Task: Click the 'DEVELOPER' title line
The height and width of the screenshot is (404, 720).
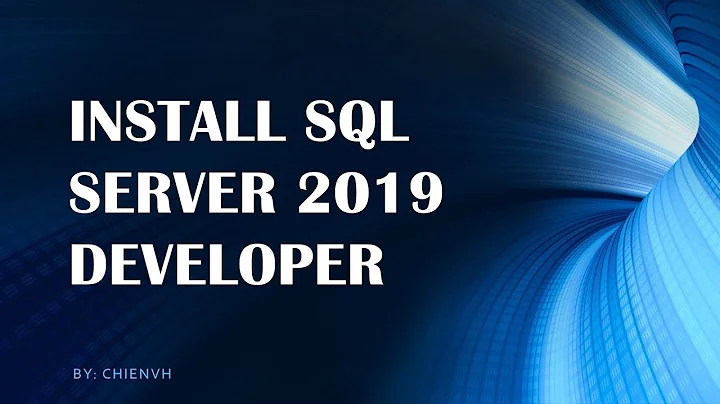Action: (226, 264)
